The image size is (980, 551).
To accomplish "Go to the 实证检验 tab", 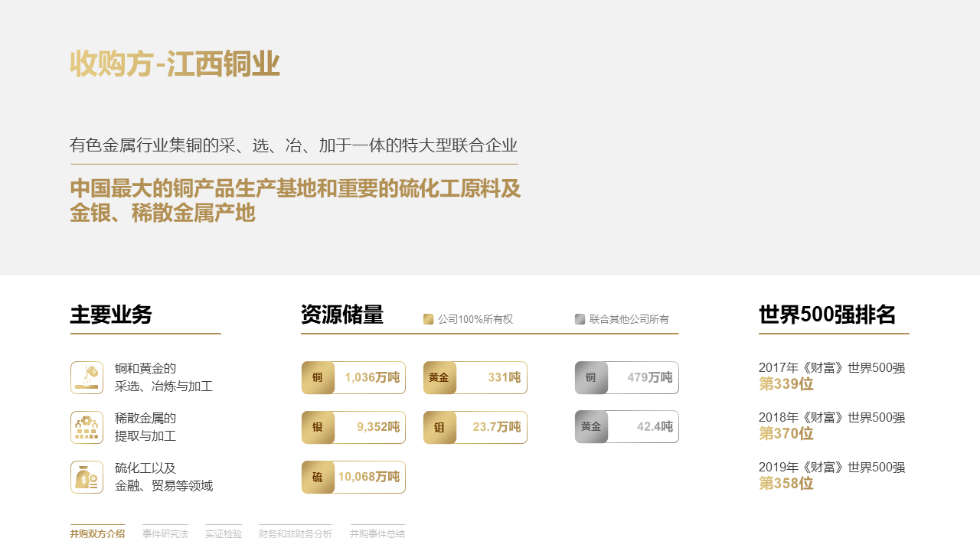I will point(224,533).
